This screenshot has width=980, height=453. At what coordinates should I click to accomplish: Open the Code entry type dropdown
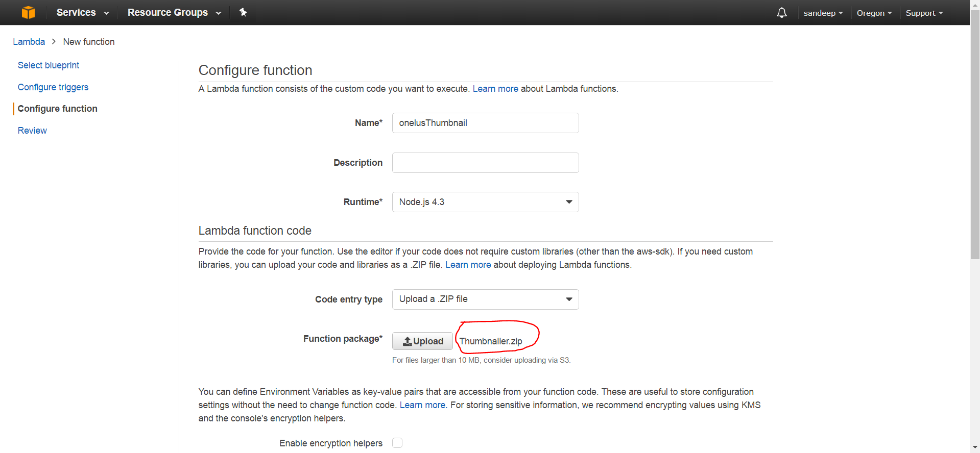[x=485, y=299]
